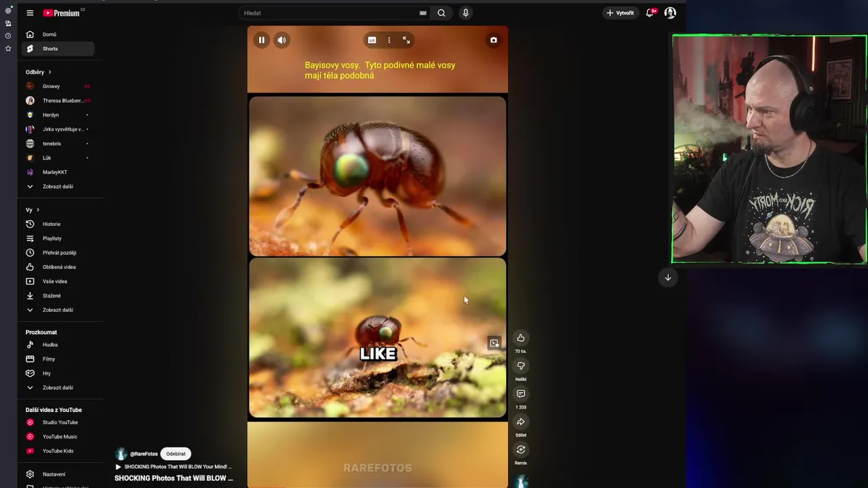Open Hudba in Prozkoumat
The image size is (868, 488).
click(58, 344)
